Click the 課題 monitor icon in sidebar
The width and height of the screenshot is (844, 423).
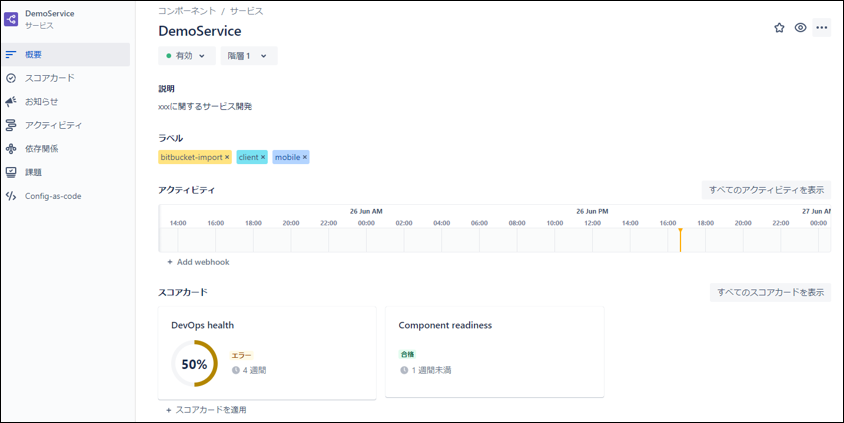pos(11,173)
